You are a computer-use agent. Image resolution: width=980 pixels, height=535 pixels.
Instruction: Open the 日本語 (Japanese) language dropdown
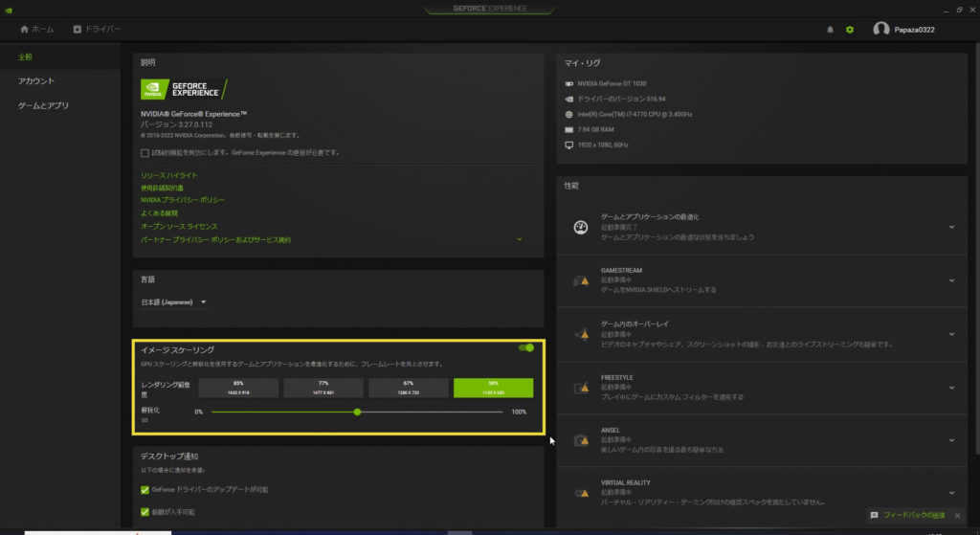pos(174,302)
